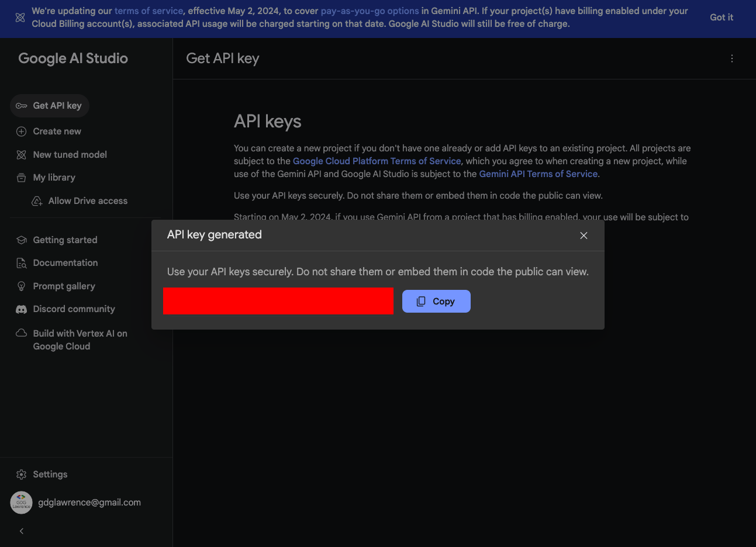Collapse the sidebar with the chevron arrow
756x547 pixels.
click(x=22, y=531)
